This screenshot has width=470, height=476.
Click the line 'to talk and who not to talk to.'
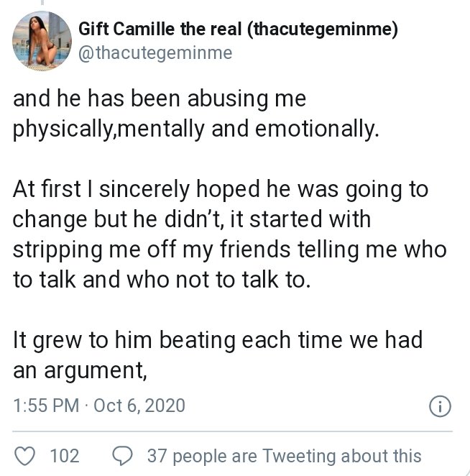162,281
